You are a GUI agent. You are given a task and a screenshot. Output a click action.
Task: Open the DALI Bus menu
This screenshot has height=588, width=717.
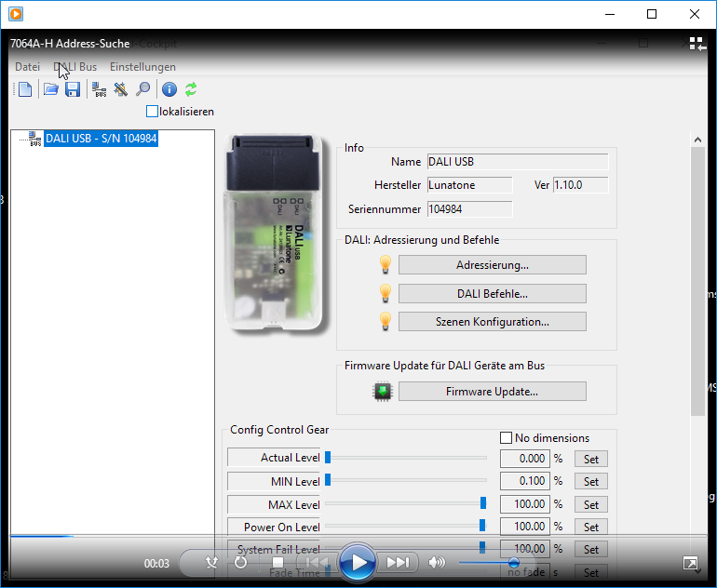pos(75,67)
